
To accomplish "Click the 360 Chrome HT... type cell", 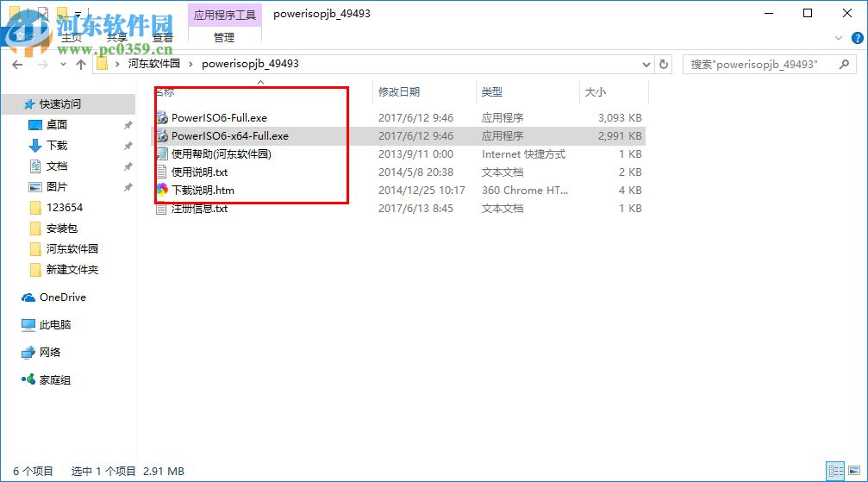I will [525, 190].
